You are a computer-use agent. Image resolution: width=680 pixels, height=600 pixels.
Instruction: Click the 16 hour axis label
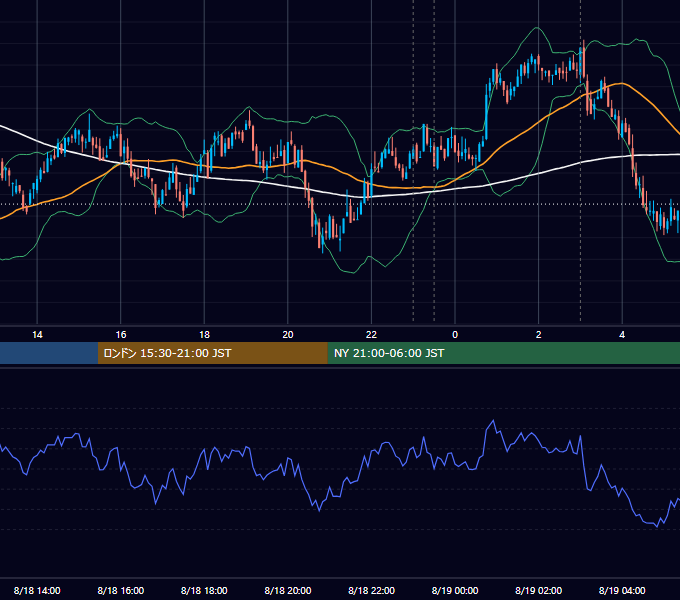[x=121, y=335]
